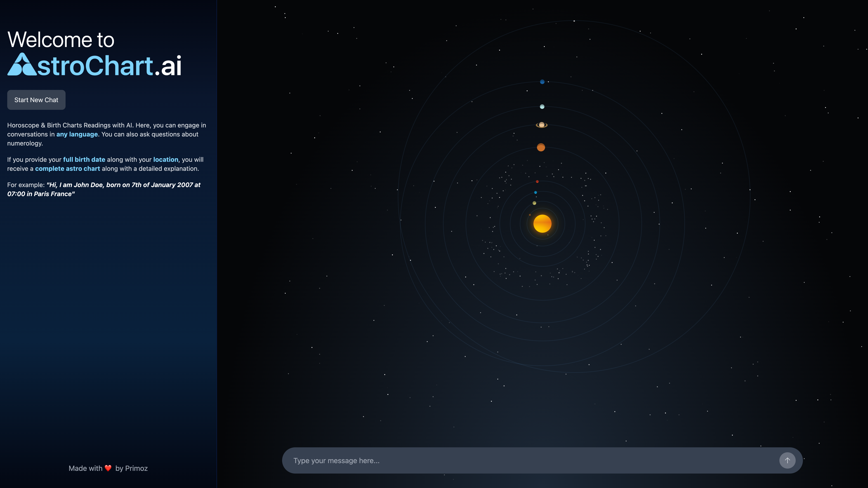Image resolution: width=868 pixels, height=488 pixels.
Task: Send message with the arrow-up button
Action: [787, 460]
